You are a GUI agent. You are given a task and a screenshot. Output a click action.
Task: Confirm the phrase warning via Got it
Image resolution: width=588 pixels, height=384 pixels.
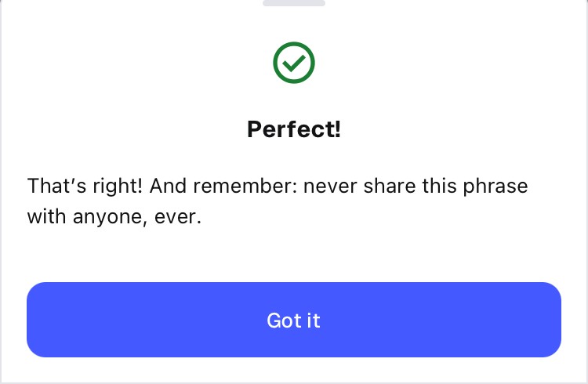[294, 320]
